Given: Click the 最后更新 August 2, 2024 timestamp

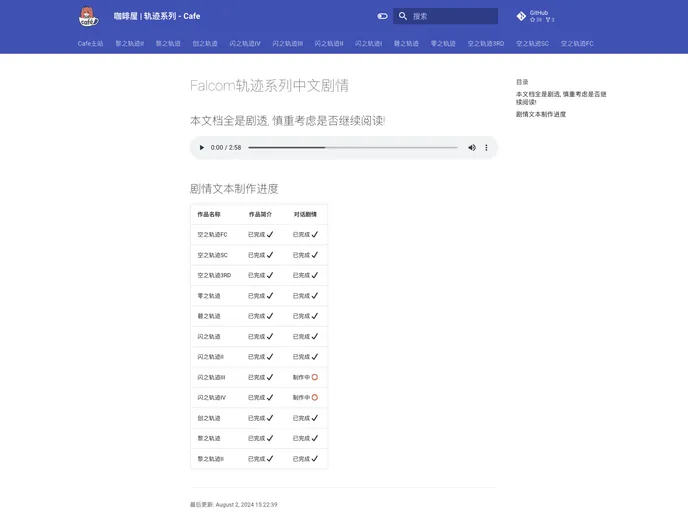Looking at the screenshot, I should click(x=233, y=505).
